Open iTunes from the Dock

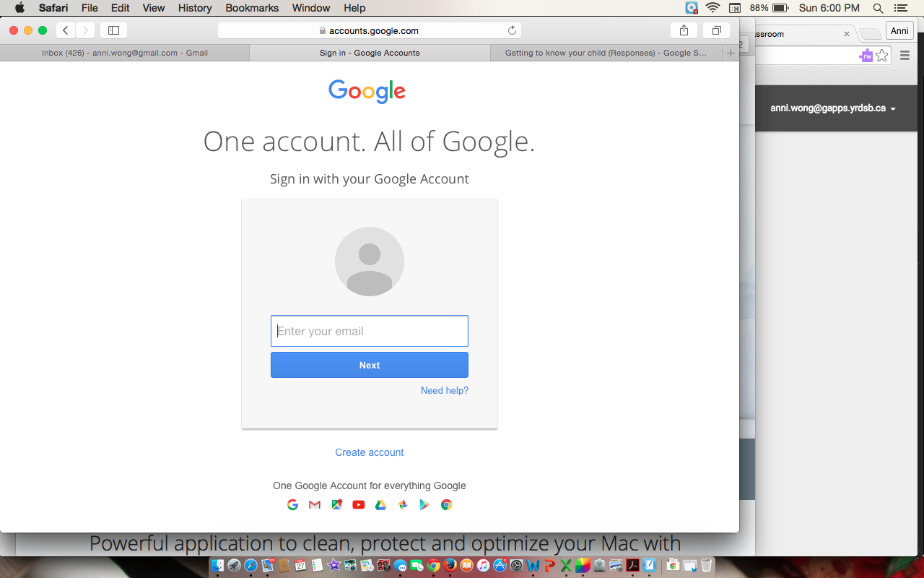click(483, 566)
